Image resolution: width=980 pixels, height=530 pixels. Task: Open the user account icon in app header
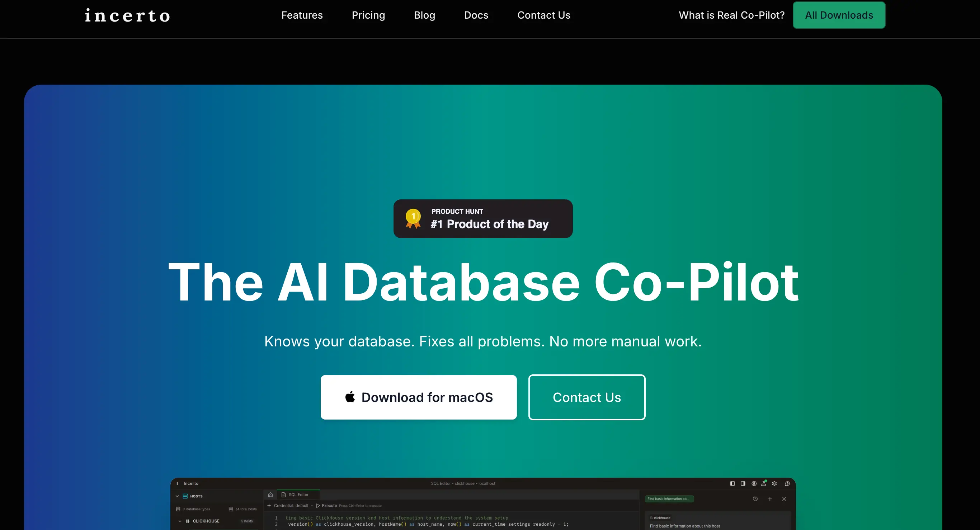tap(754, 484)
